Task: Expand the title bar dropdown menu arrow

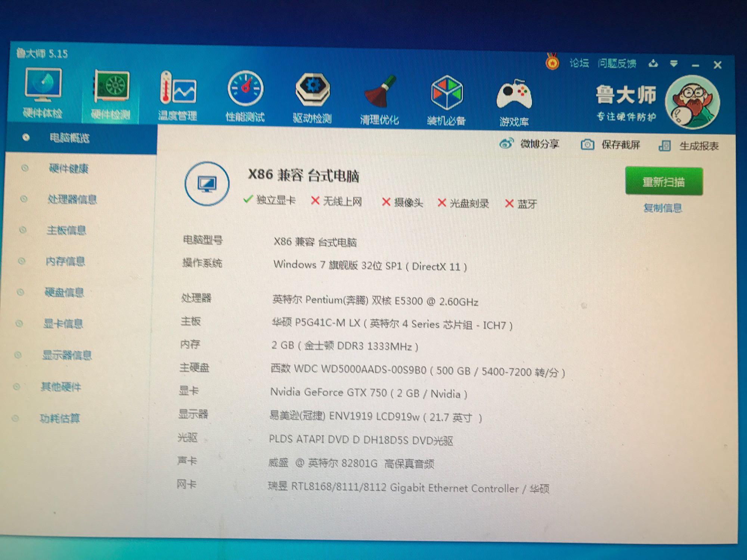Action: point(674,64)
